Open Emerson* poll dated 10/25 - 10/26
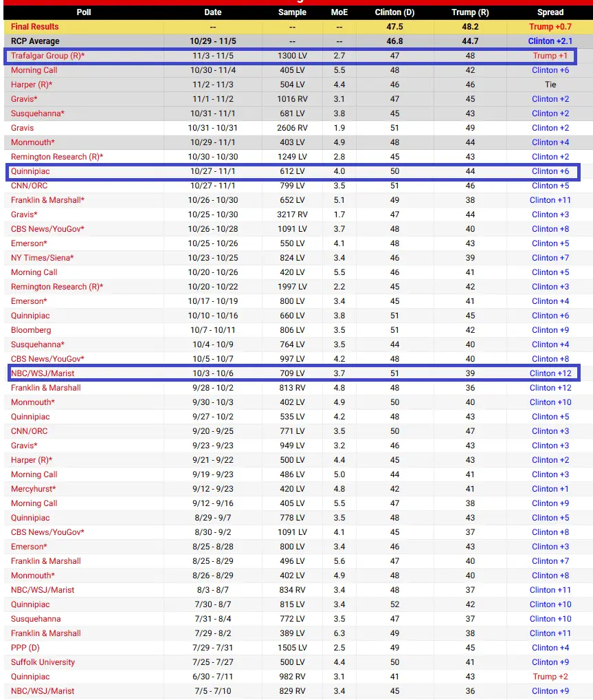Image resolution: width=593 pixels, height=700 pixels. click(x=29, y=243)
